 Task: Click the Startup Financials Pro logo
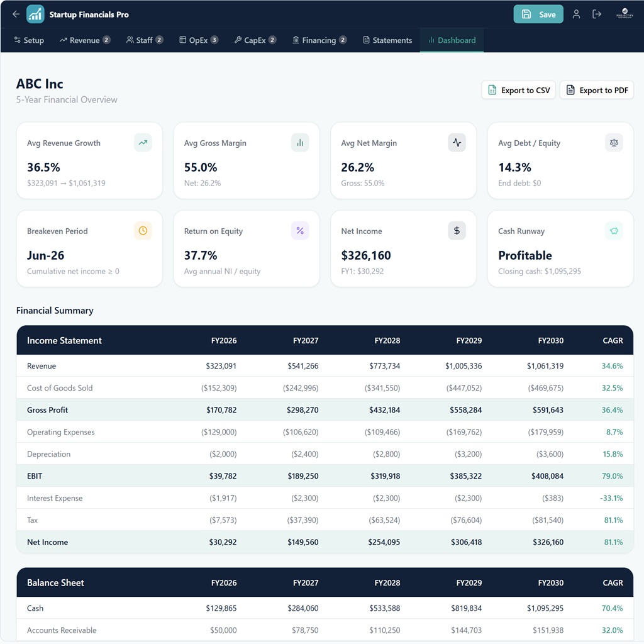click(35, 14)
